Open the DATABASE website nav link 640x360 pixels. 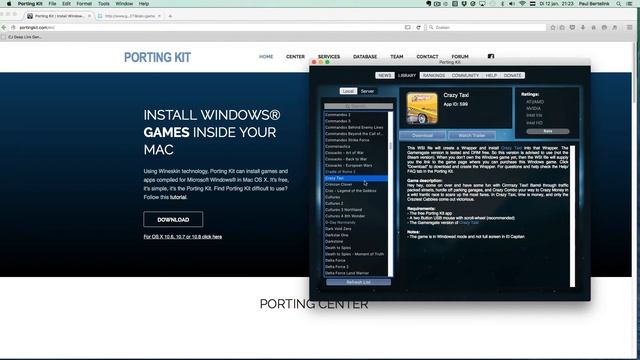tap(365, 57)
